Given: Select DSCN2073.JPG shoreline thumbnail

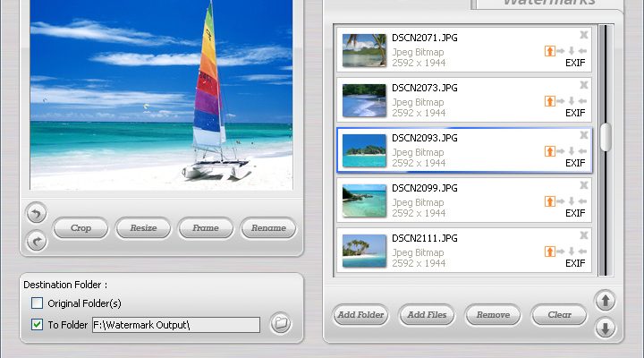Looking at the screenshot, I should pyautogui.click(x=364, y=100).
